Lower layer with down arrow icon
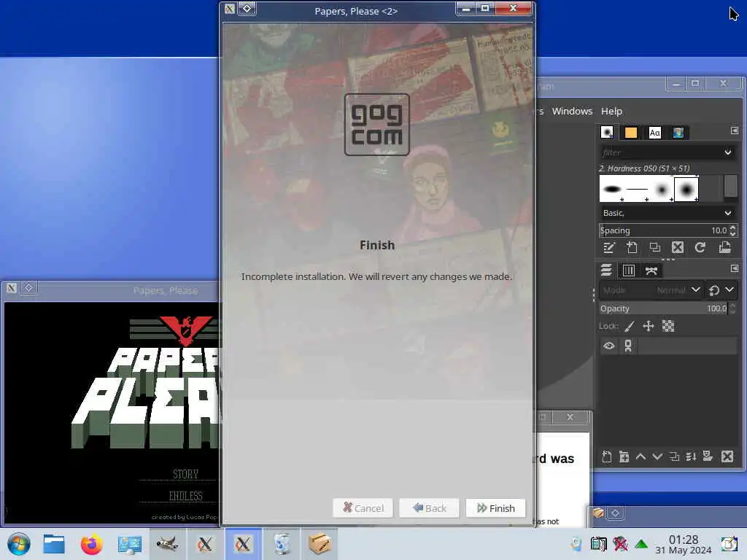The image size is (747, 560). tap(657, 456)
